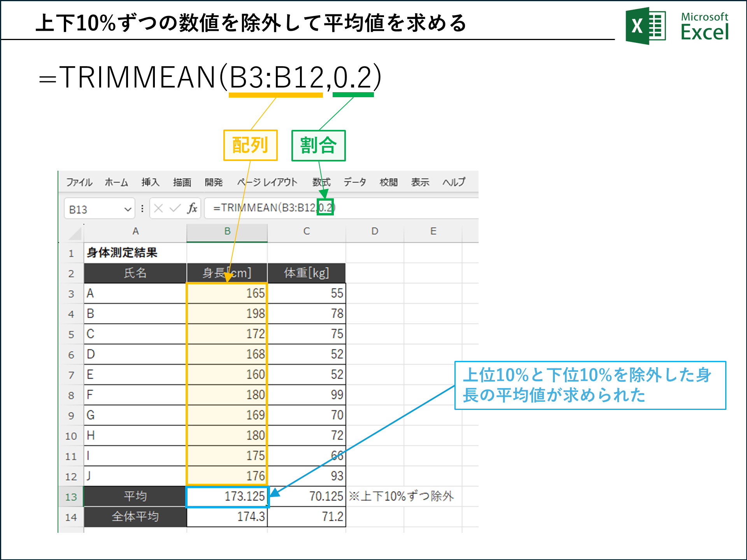747x560 pixels.
Task: Select row 13 header
Action: click(72, 496)
